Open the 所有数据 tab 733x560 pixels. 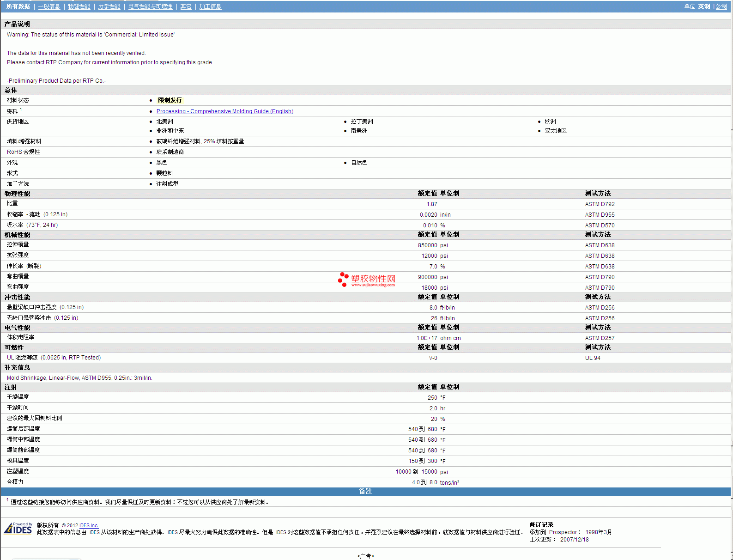[18, 6]
